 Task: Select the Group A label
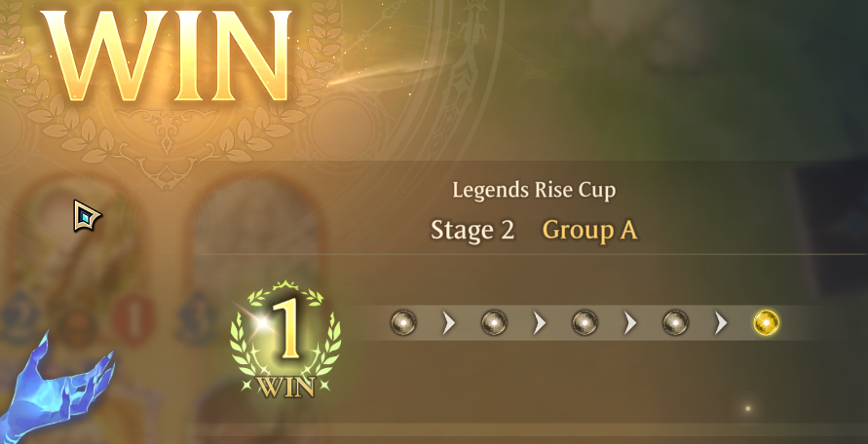tap(589, 230)
